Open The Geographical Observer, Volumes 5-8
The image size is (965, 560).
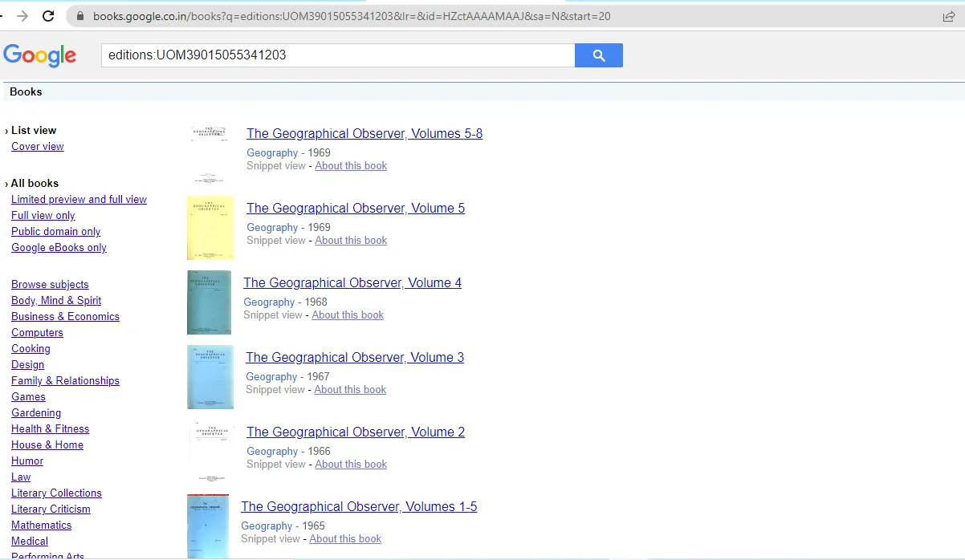(x=364, y=134)
